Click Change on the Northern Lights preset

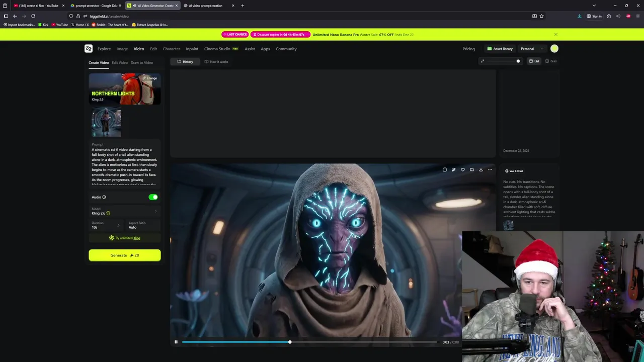(149, 78)
